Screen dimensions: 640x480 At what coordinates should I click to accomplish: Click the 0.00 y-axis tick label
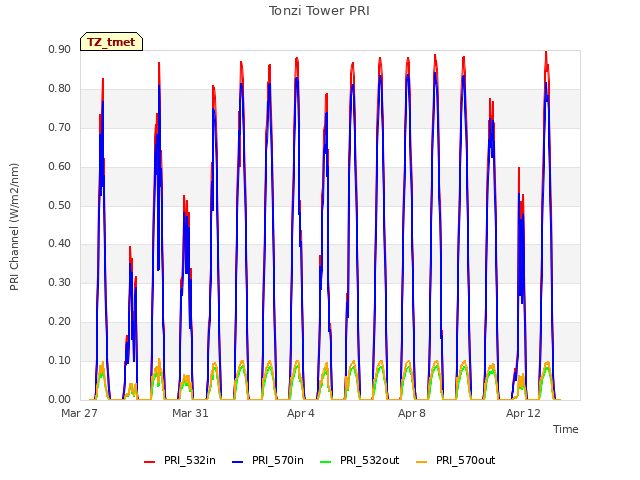[60, 399]
